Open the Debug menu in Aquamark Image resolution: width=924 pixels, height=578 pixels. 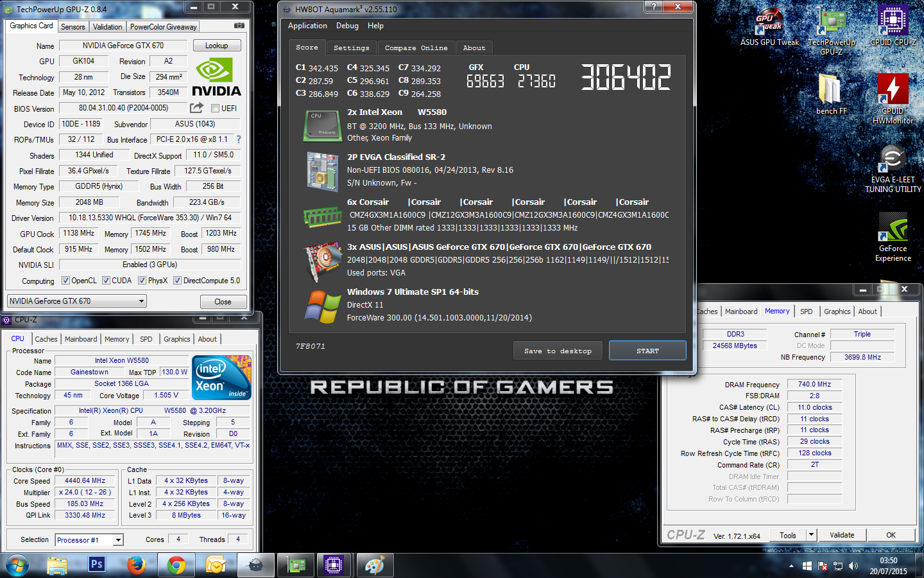coord(347,26)
